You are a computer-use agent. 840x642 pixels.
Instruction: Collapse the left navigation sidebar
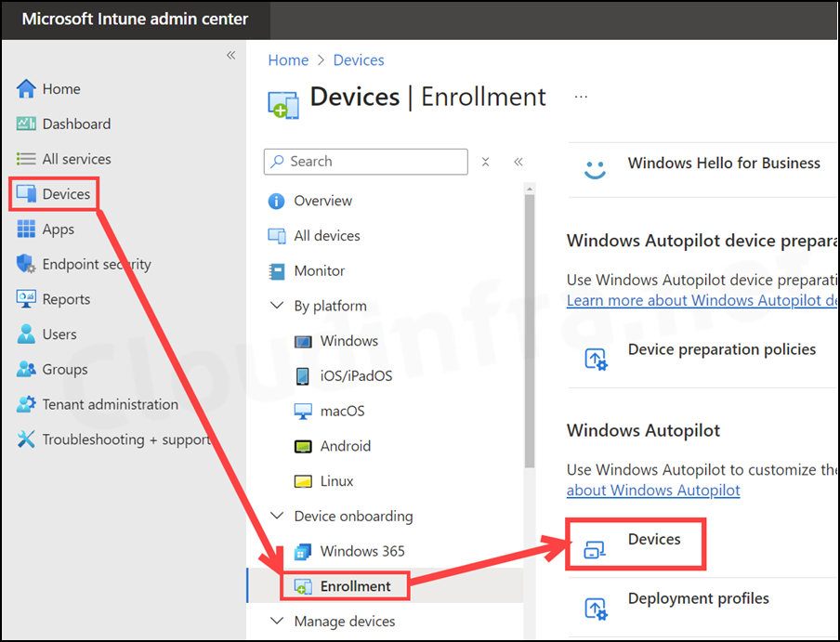(x=230, y=55)
